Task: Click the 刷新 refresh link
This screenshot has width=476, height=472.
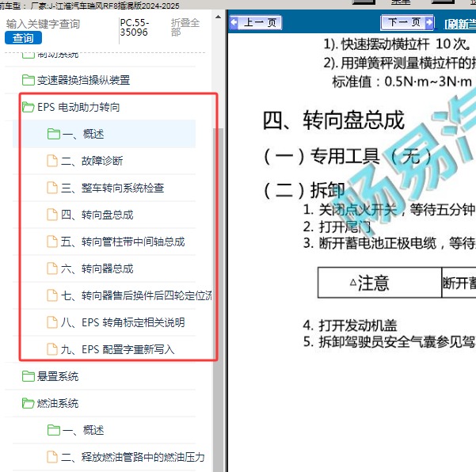Action: (460, 24)
